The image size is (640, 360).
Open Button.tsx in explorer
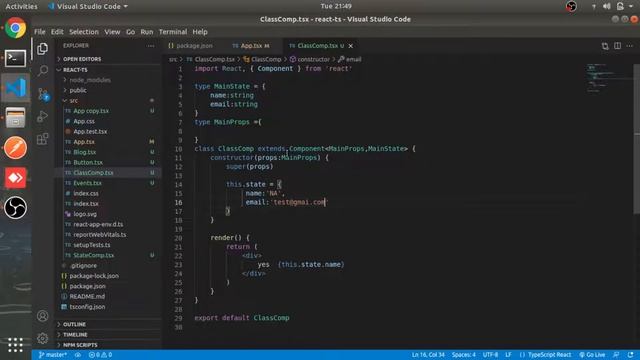pyautogui.click(x=108, y=162)
